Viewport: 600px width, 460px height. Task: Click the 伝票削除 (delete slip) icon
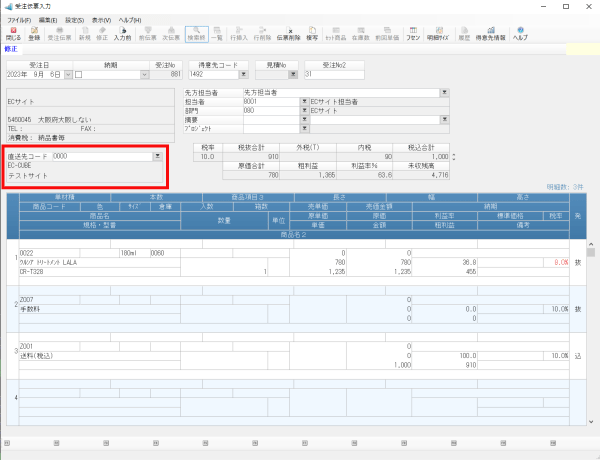(x=289, y=34)
